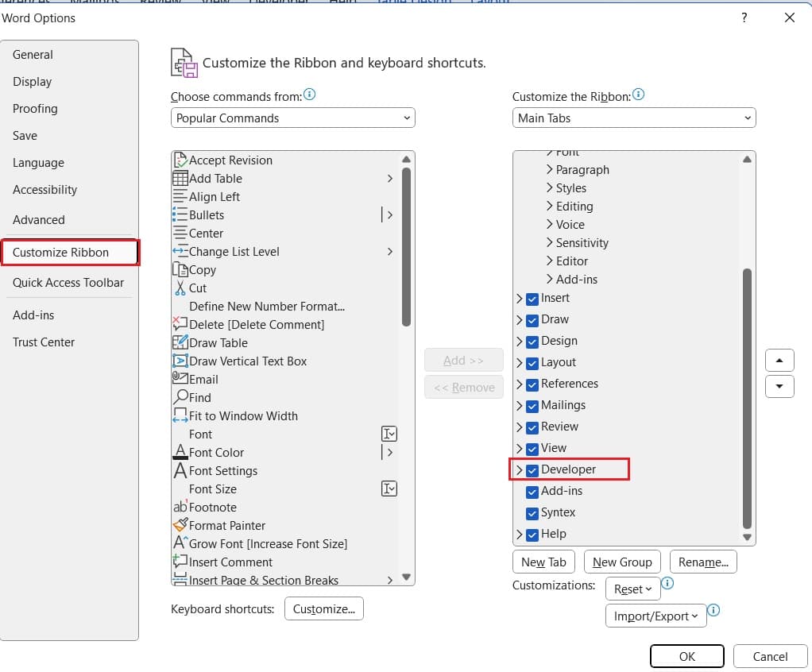Open the Choose commands from dropdown

(293, 118)
